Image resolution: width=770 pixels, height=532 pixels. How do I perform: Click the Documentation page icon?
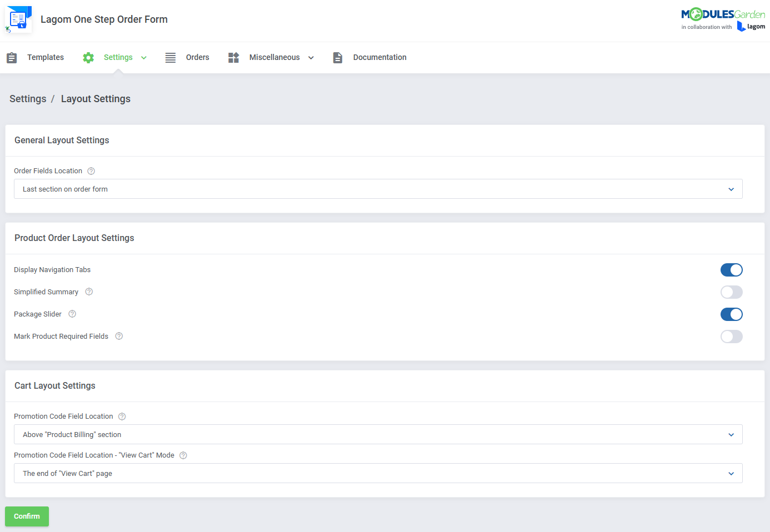[338, 57]
